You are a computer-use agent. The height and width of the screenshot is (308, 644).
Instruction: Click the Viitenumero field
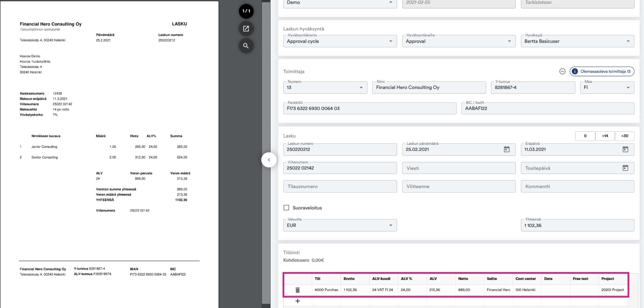pos(340,168)
